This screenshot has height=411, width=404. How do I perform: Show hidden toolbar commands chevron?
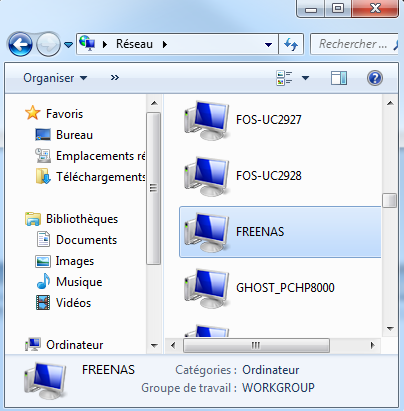(115, 78)
